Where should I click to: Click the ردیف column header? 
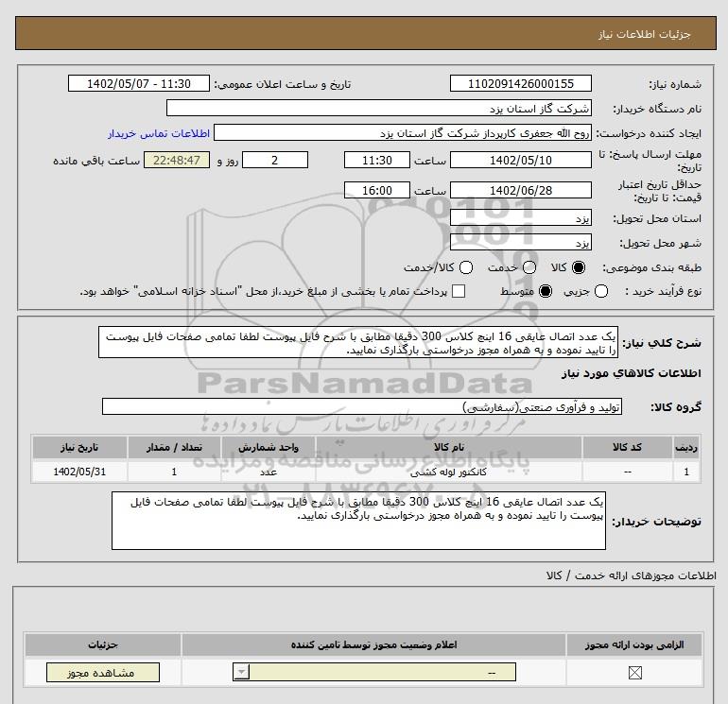click(x=686, y=447)
